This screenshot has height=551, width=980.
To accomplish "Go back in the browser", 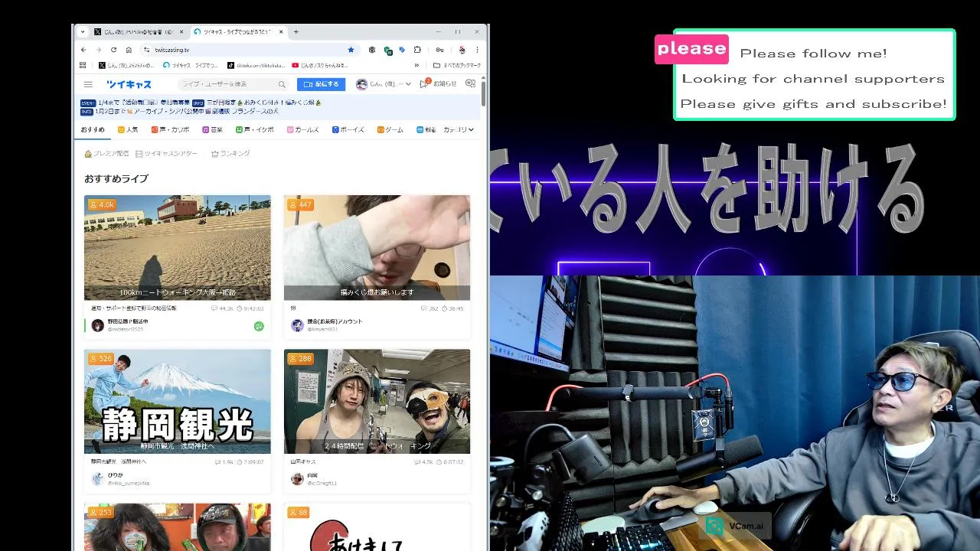I will (x=83, y=50).
